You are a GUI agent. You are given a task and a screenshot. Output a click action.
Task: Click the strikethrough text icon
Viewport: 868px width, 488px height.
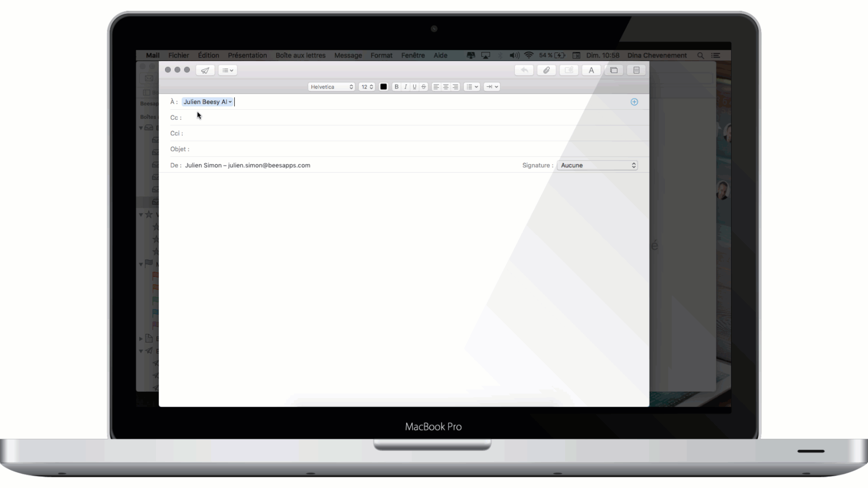(x=423, y=87)
